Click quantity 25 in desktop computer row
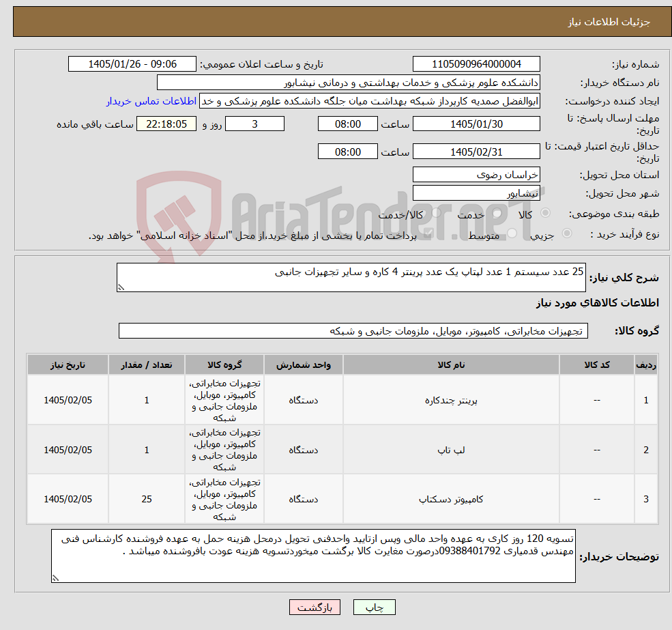This screenshot has width=672, height=630. pyautogui.click(x=147, y=499)
